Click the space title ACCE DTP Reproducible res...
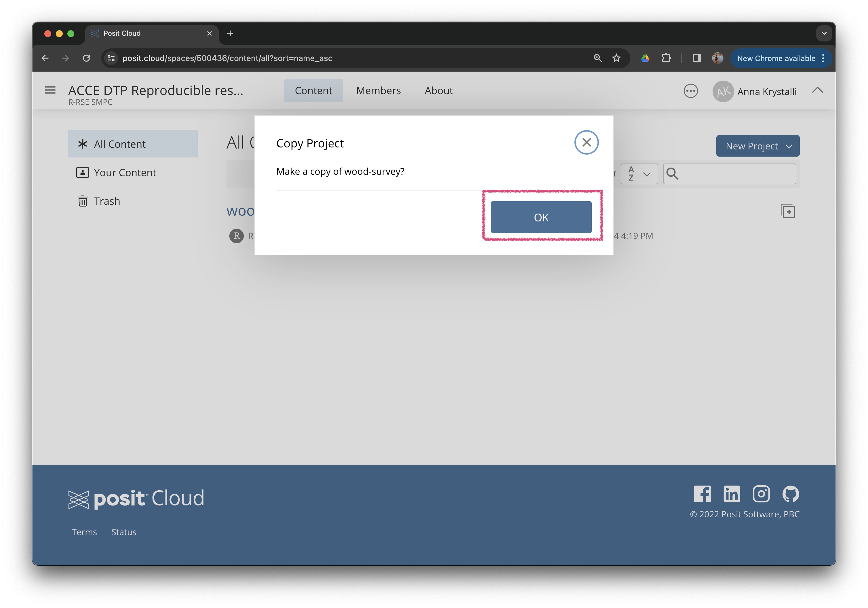Image resolution: width=868 pixels, height=608 pixels. (155, 90)
